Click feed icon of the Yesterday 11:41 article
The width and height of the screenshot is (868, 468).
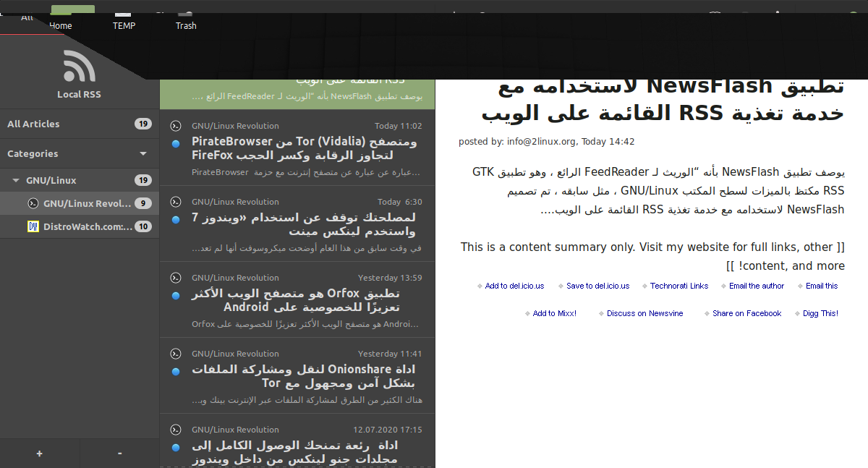click(175, 354)
